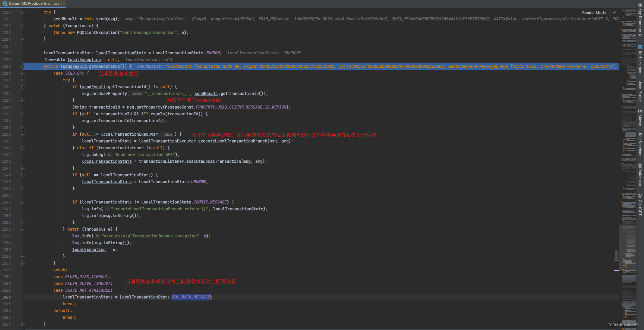Collapse the try block at line 1220
This screenshot has height=330, width=644.
point(23,12)
